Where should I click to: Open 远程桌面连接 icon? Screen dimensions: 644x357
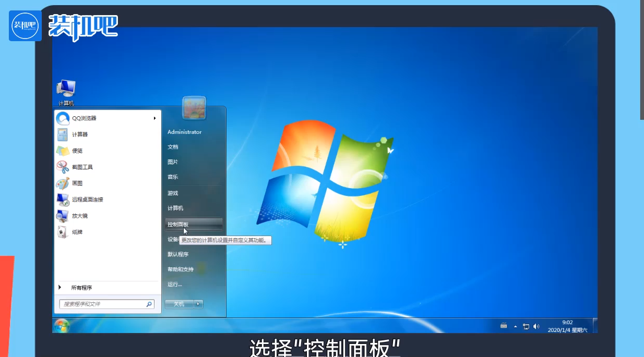coord(63,200)
